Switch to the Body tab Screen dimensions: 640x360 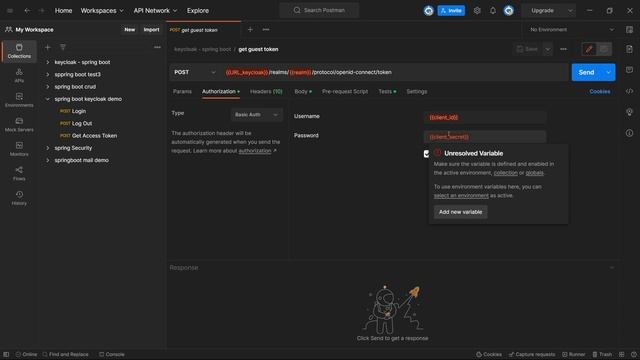(x=303, y=91)
